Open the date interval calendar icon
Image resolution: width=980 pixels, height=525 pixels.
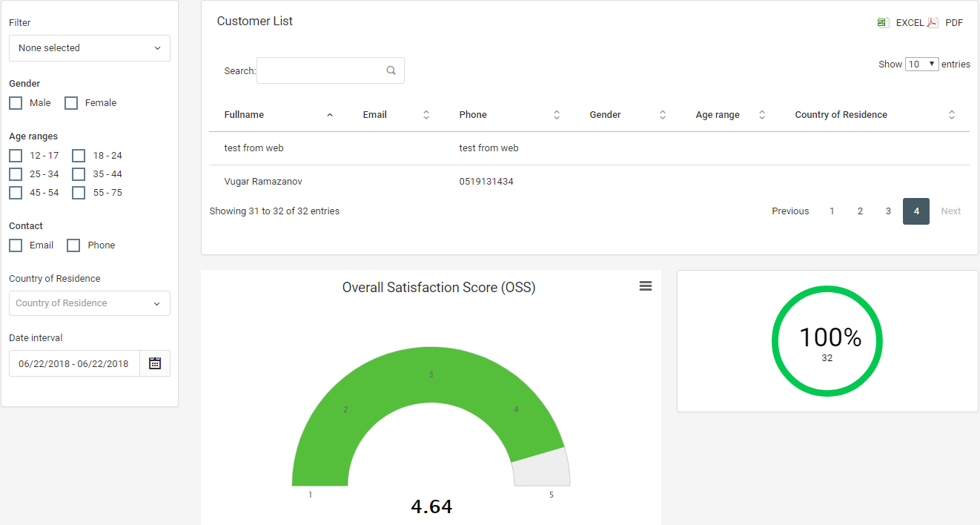155,363
